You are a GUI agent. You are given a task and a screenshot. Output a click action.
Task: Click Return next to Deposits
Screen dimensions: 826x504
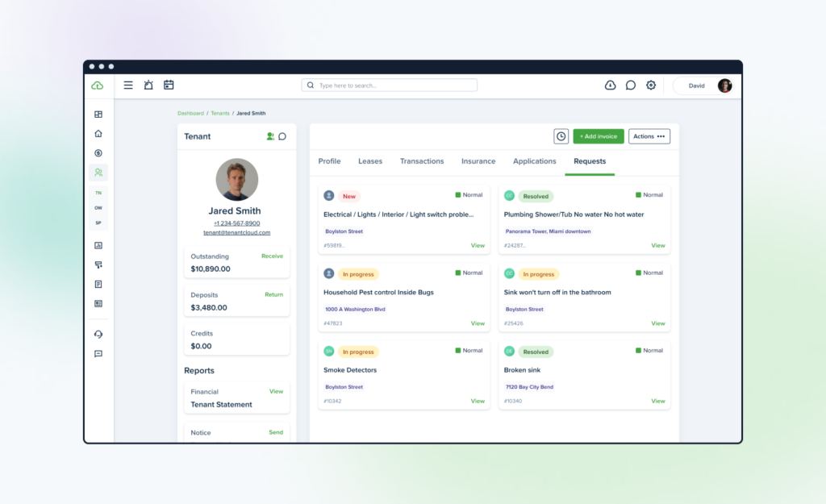pos(274,294)
